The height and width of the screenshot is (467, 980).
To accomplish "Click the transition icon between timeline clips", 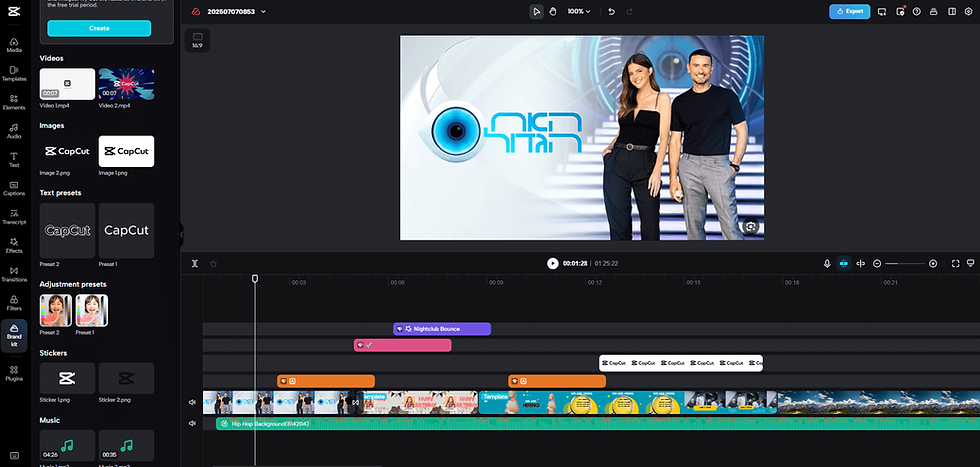I will (356, 403).
